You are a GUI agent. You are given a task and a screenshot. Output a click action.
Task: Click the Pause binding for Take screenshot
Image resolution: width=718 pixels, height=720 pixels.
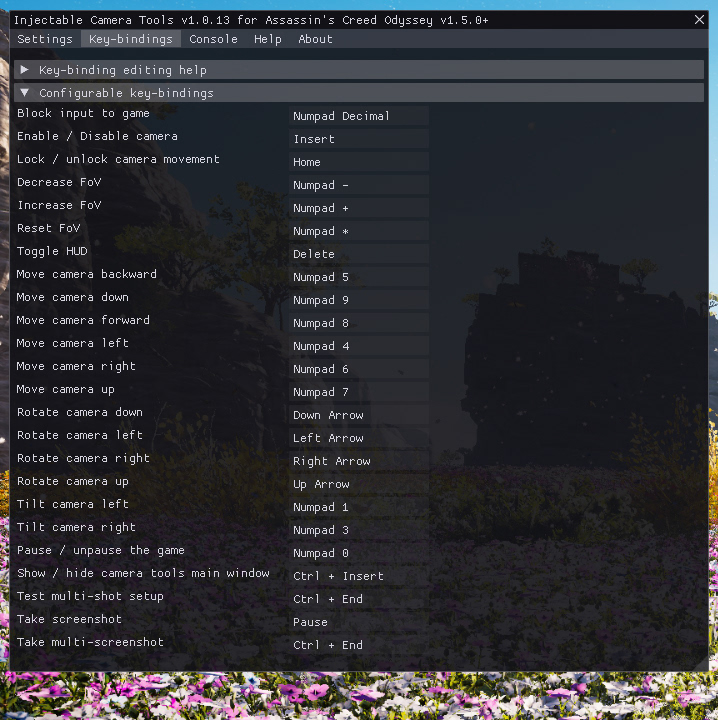tap(359, 622)
